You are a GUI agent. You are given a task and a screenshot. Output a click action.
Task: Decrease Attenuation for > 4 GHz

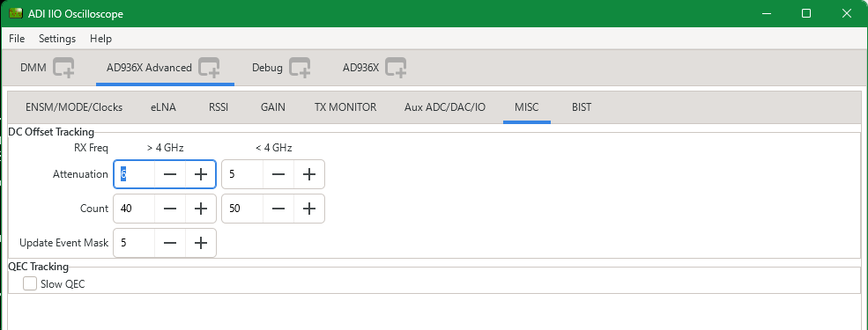click(170, 174)
